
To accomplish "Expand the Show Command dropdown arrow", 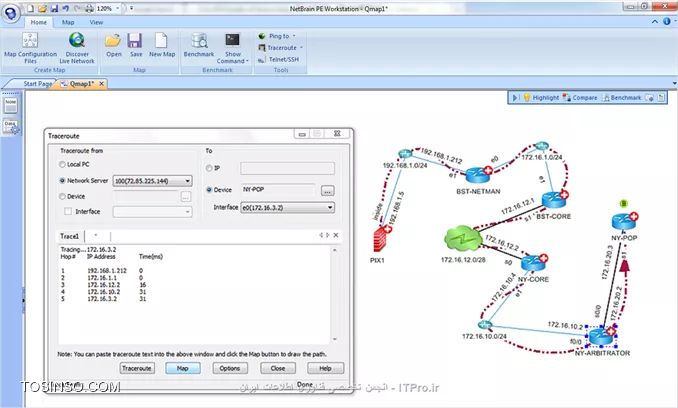I will click(247, 61).
